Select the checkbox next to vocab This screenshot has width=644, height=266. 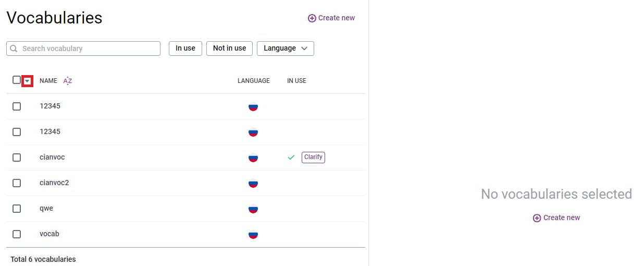tap(17, 234)
